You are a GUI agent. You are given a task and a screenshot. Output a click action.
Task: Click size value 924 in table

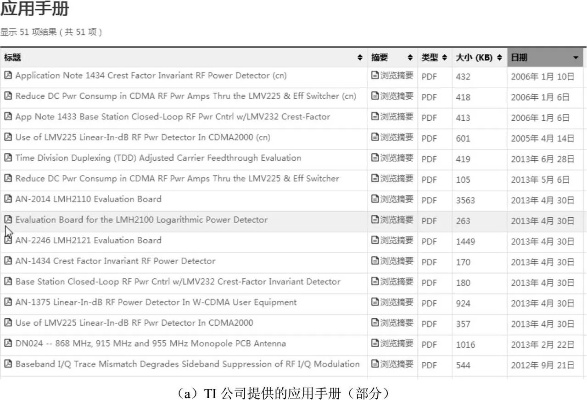(x=463, y=303)
